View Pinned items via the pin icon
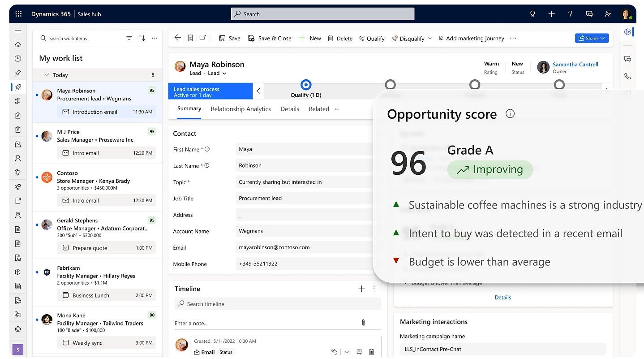The height and width of the screenshot is (359, 644). [18, 73]
